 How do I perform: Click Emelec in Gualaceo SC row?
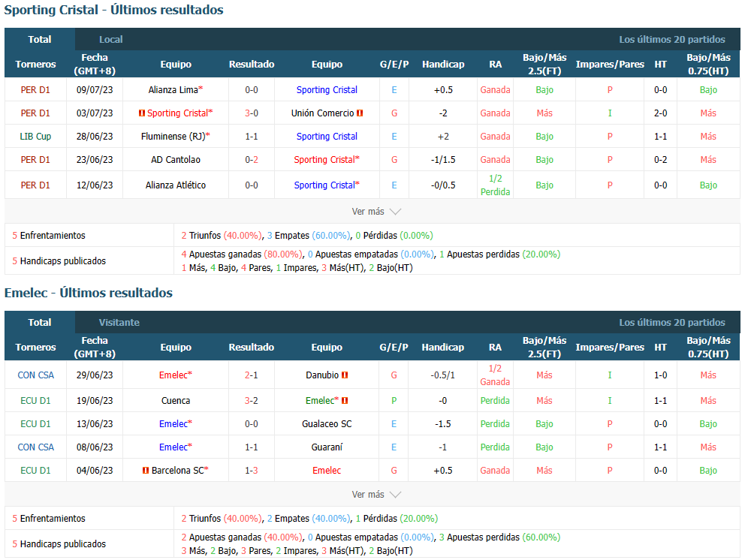click(x=175, y=423)
